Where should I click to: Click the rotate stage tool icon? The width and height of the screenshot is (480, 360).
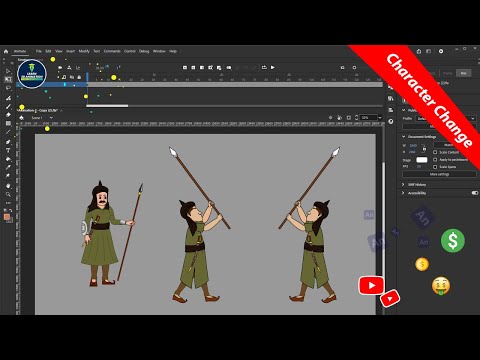[339, 118]
